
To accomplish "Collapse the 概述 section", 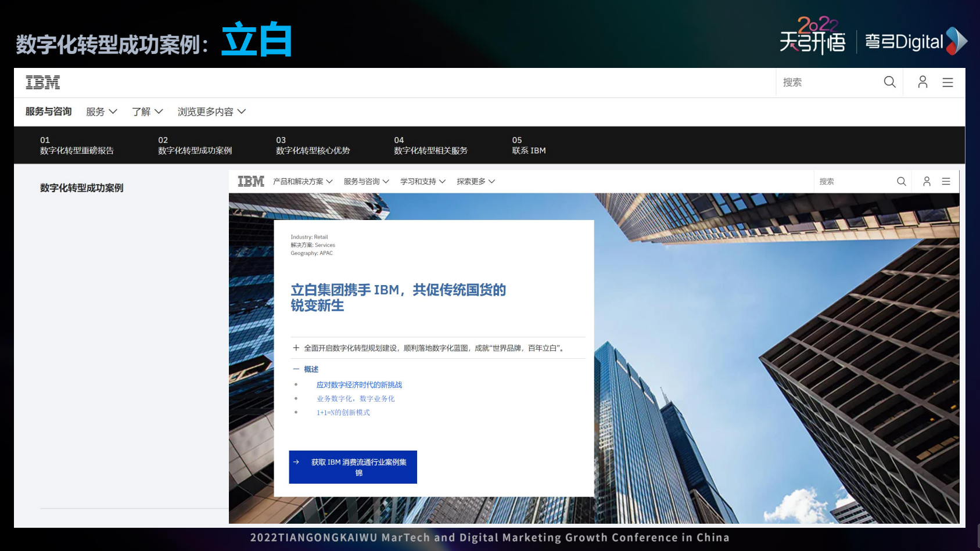I will pos(296,369).
